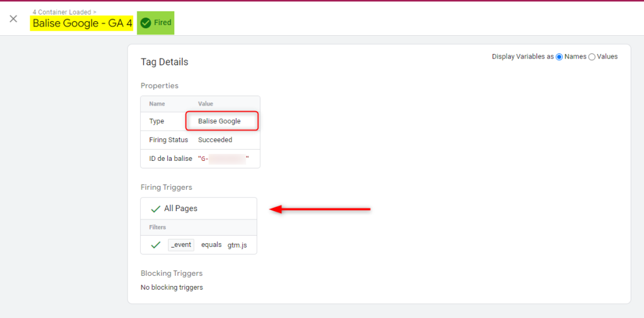Select the Values radio button
This screenshot has height=318, width=644.
[x=592, y=57]
